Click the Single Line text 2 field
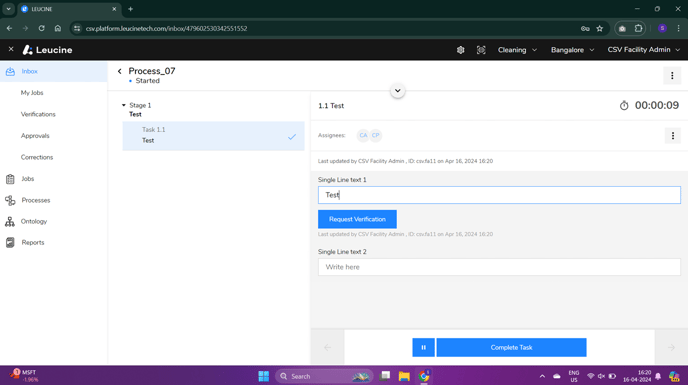Viewport: 688px width, 385px height. tap(499, 267)
